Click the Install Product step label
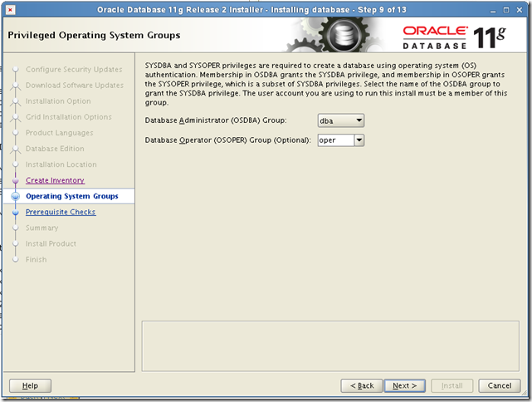532x402 pixels. point(51,244)
